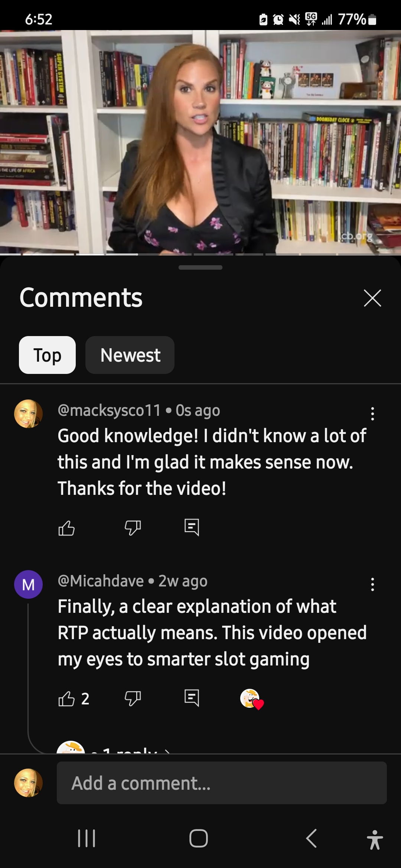Click the video progress bar

coord(200,254)
